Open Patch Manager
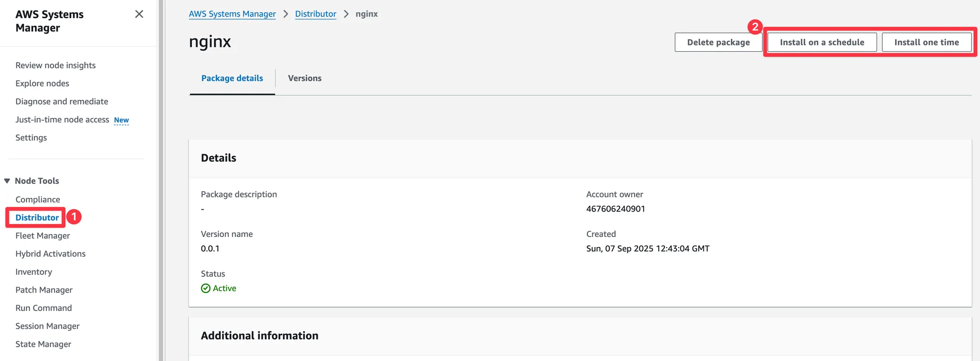The height and width of the screenshot is (361, 980). tap(44, 290)
